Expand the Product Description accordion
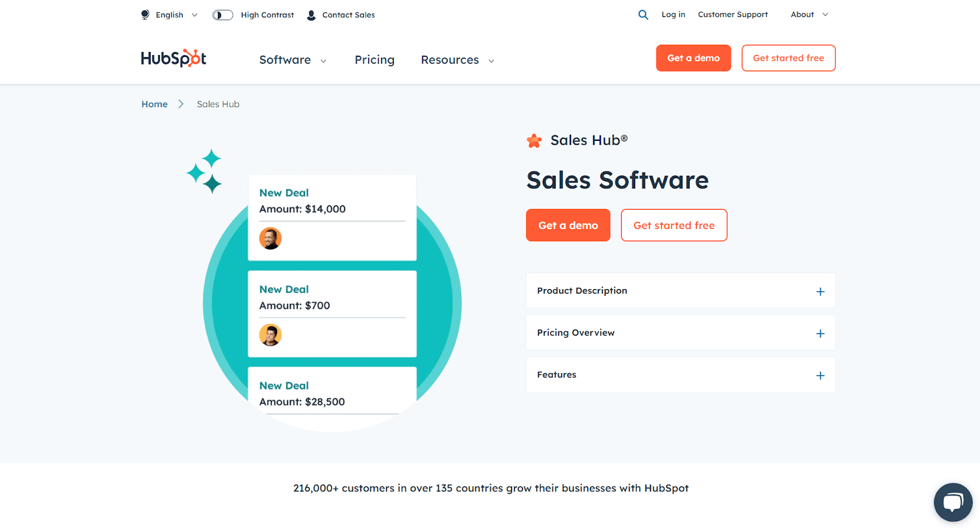The image size is (980, 528). click(x=680, y=291)
